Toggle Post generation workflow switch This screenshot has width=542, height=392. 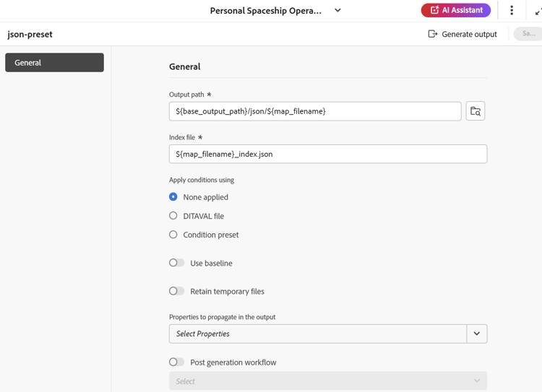click(177, 362)
